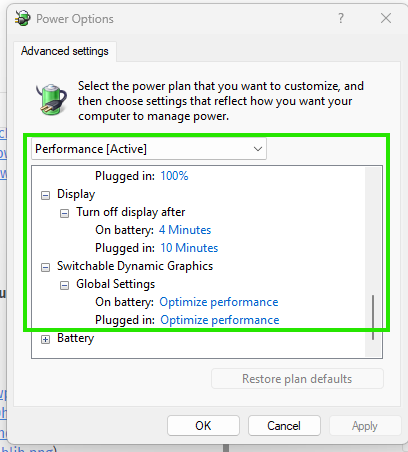
Task: Collapse the Global Settings node
Action: (64, 285)
